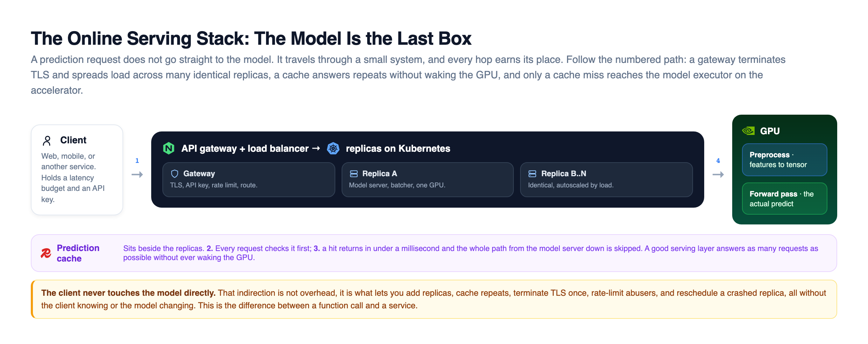This screenshot has height=344, width=868.
Task: Click the Preprocess features to tensor box
Action: coord(785,160)
